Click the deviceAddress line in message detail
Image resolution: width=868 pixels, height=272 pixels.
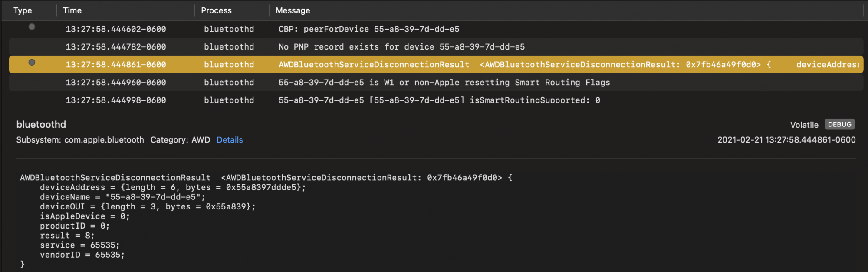point(173,187)
